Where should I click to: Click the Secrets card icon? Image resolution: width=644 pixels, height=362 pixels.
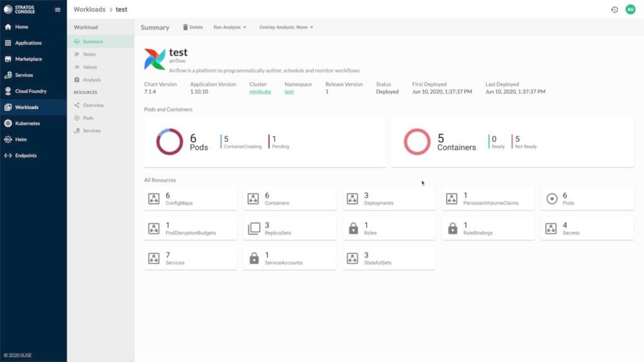551,229
